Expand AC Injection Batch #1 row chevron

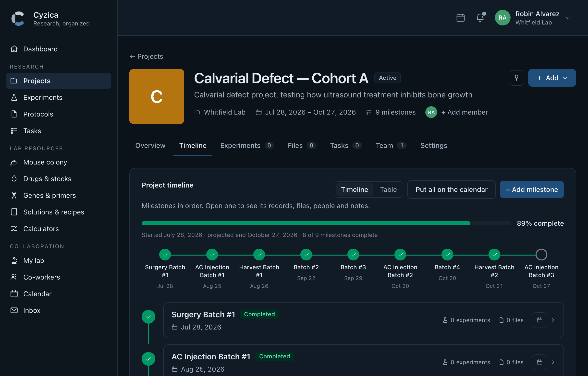coord(553,362)
